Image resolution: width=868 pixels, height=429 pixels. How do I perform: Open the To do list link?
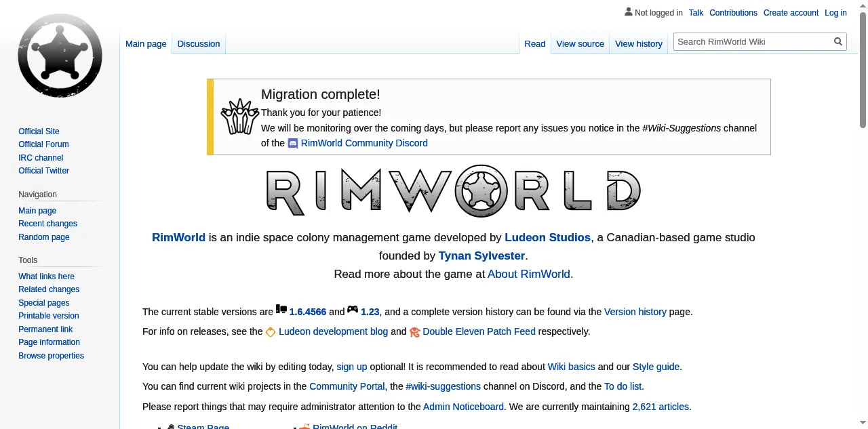coord(623,386)
